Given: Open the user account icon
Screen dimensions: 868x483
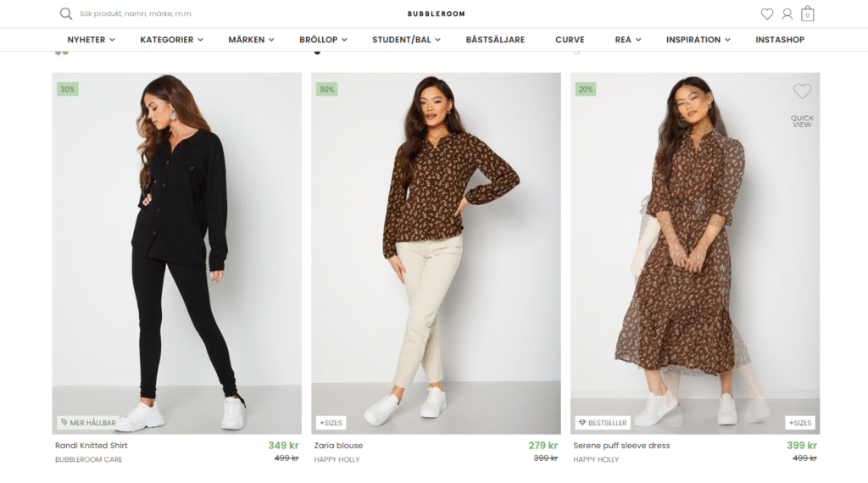Looking at the screenshot, I should click(787, 14).
